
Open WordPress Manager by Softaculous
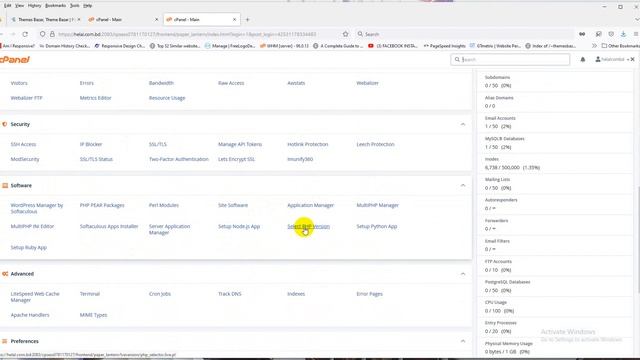coord(37,208)
